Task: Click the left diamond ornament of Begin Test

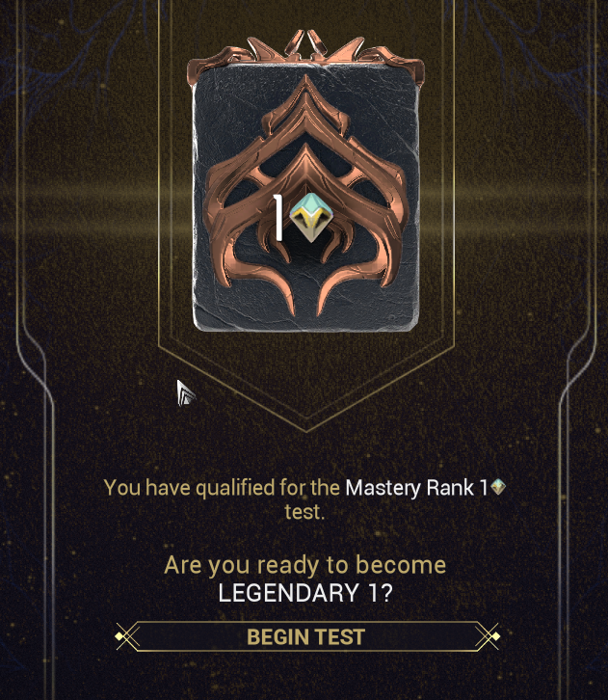Action: click(x=119, y=636)
